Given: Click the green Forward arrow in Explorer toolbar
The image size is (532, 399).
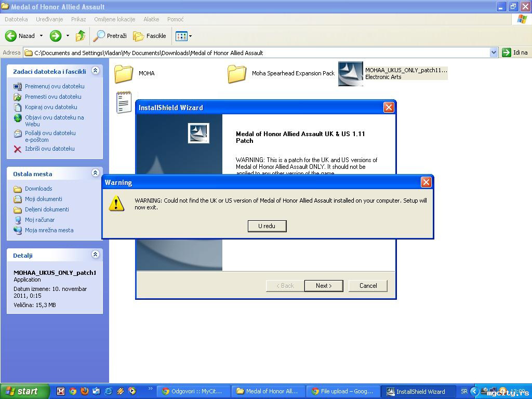Looking at the screenshot, I should (x=56, y=36).
